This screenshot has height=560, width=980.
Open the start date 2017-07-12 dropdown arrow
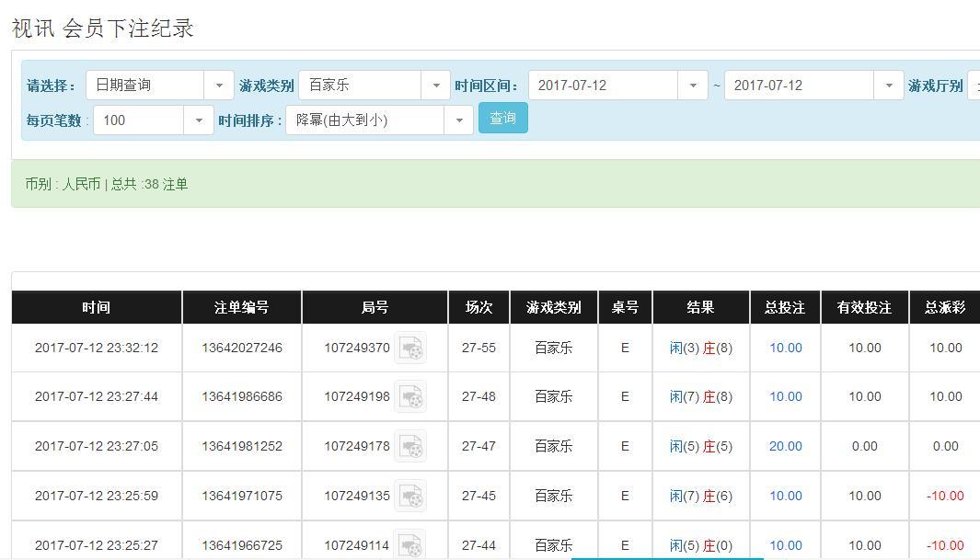click(x=693, y=86)
